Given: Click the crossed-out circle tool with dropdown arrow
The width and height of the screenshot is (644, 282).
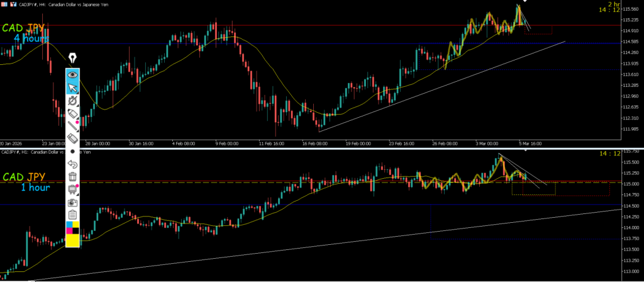Looking at the screenshot, I should click(x=73, y=100).
